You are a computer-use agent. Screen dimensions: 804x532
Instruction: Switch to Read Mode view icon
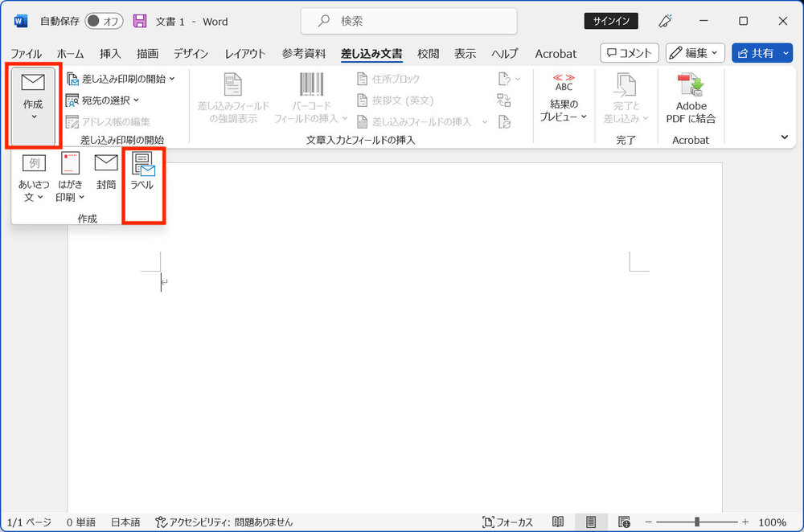558,522
